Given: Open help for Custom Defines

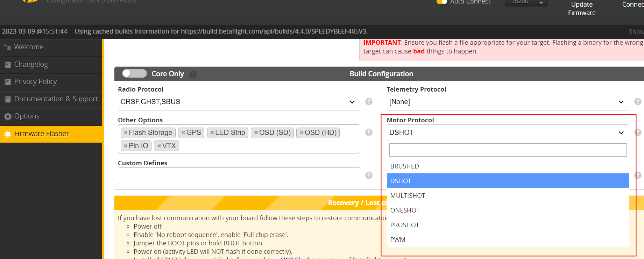Looking at the screenshot, I should point(369,175).
